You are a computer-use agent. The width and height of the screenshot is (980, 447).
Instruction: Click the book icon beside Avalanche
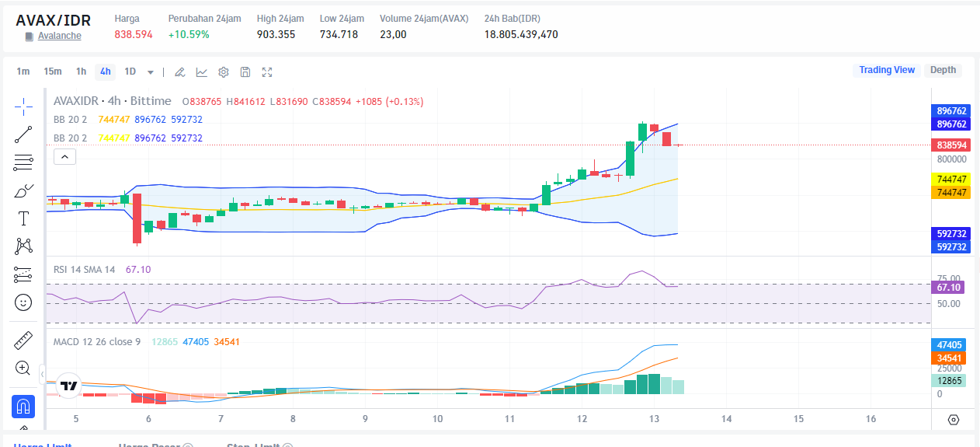[30, 37]
